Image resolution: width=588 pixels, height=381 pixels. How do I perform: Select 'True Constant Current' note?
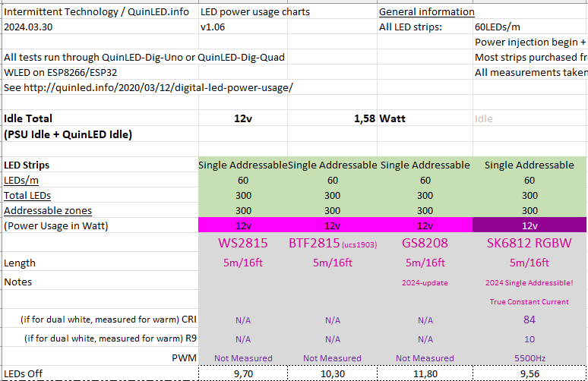[x=530, y=301]
